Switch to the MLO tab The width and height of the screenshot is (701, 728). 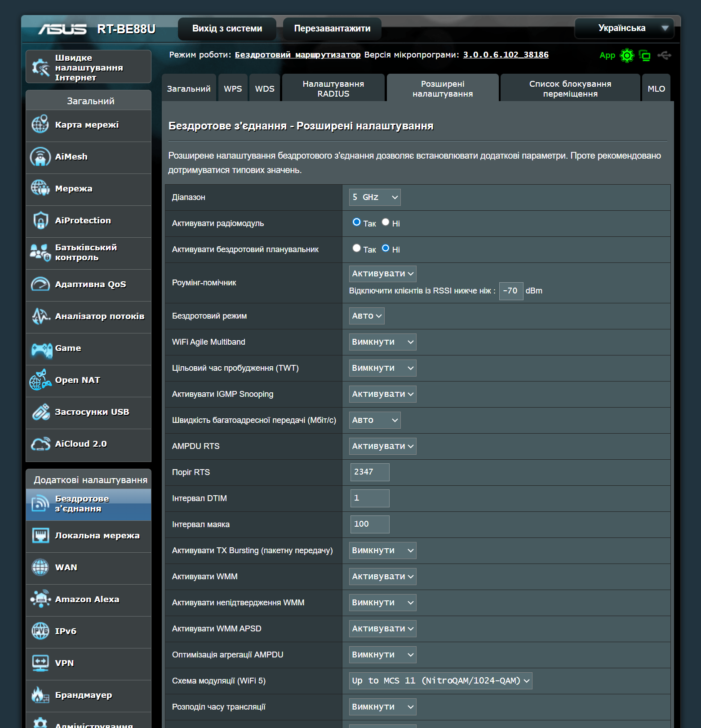click(656, 89)
